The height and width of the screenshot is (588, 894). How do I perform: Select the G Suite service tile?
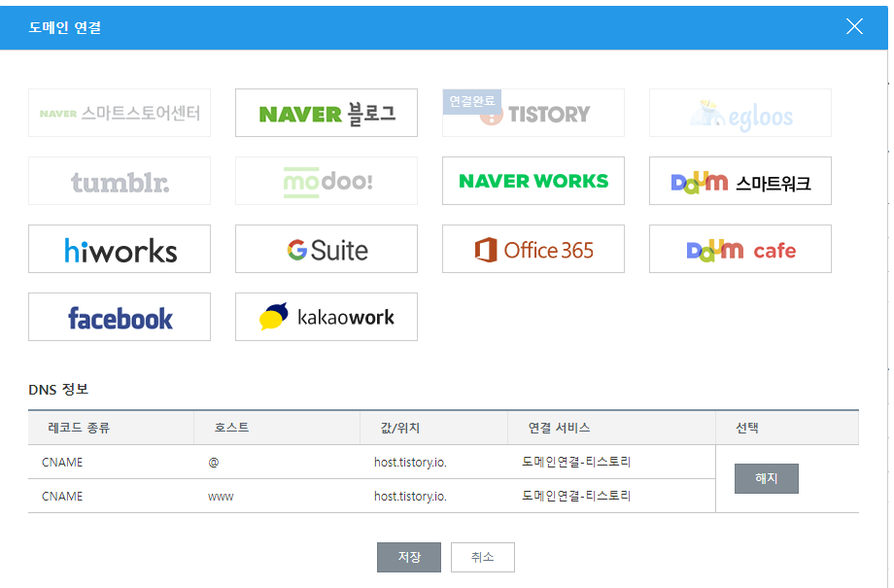coord(326,249)
